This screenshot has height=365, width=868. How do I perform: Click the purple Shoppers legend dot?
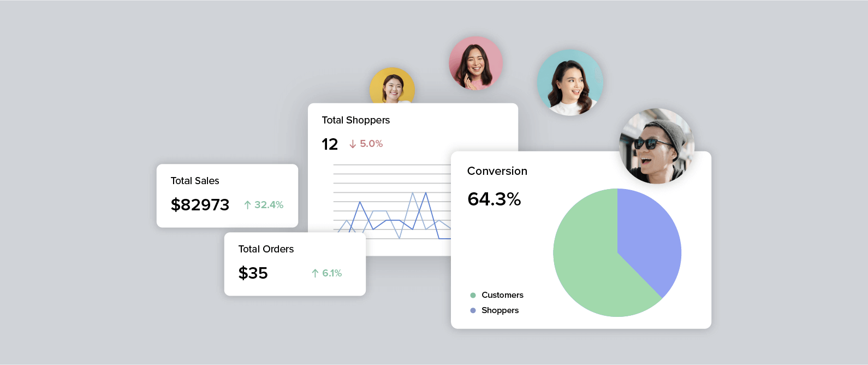[473, 310]
